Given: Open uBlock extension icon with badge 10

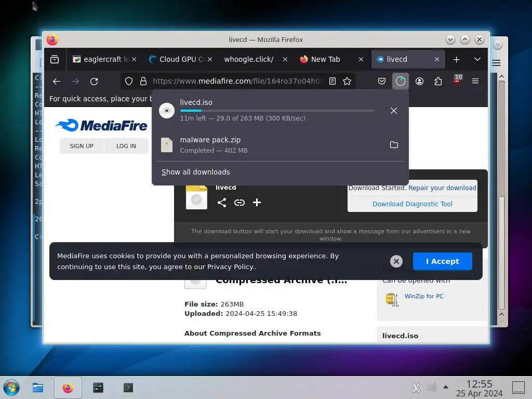Looking at the screenshot, I should [x=457, y=81].
